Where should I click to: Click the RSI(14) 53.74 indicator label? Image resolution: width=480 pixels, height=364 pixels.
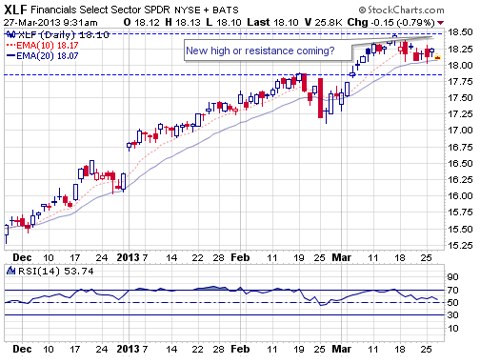[x=56, y=271]
